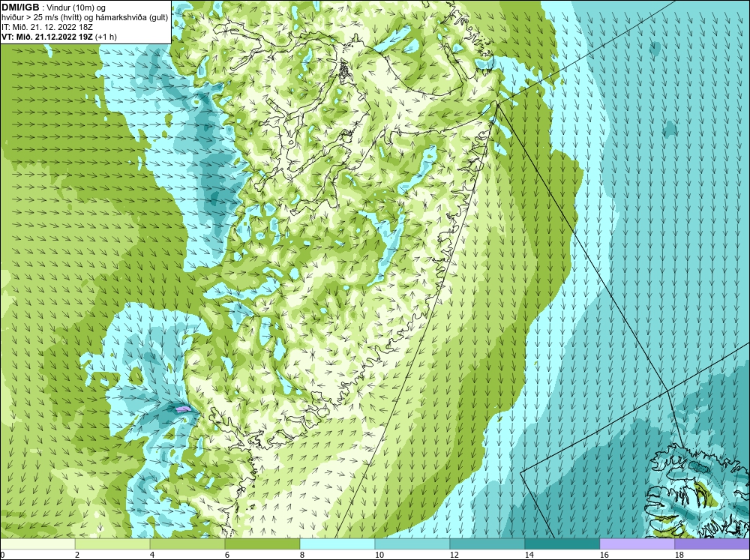This screenshot has width=750, height=560.
Task: Click the legend value label '0'
Action: [2, 555]
